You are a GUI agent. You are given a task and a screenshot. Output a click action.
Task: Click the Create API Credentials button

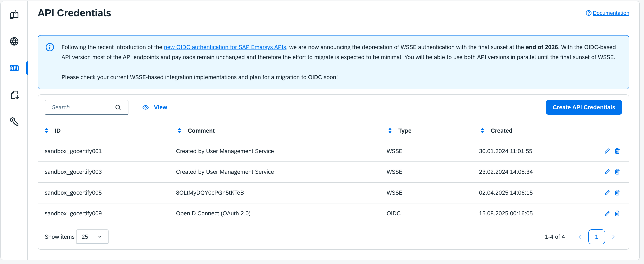pos(584,107)
